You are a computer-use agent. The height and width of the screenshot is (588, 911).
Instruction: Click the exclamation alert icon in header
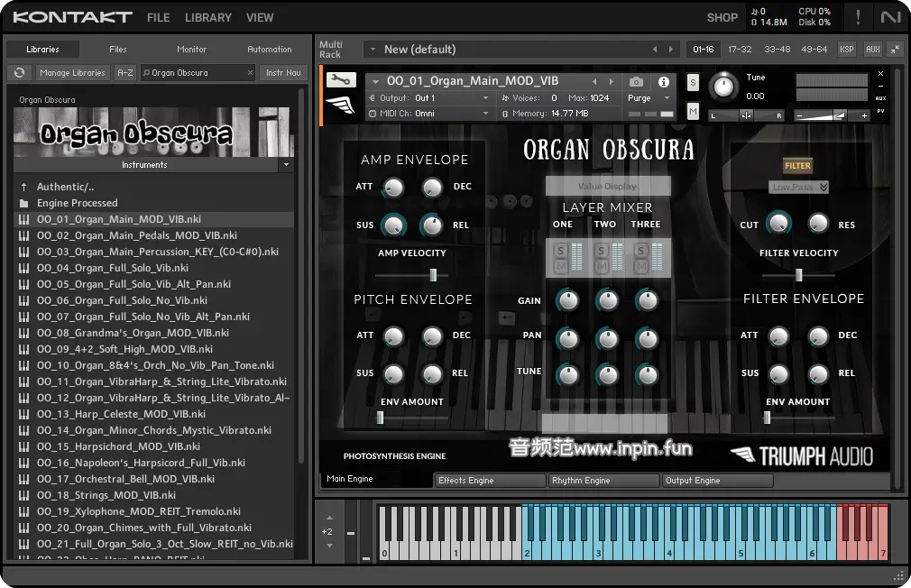point(857,16)
